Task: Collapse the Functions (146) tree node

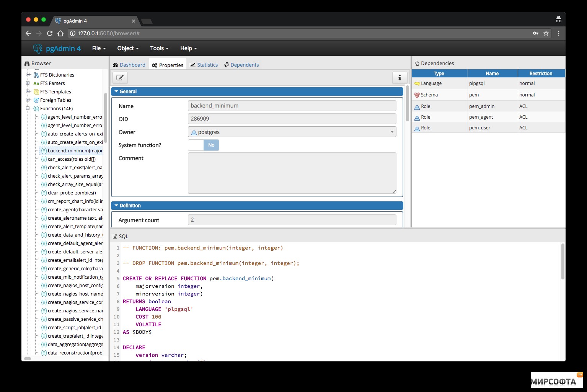Action: (28, 108)
